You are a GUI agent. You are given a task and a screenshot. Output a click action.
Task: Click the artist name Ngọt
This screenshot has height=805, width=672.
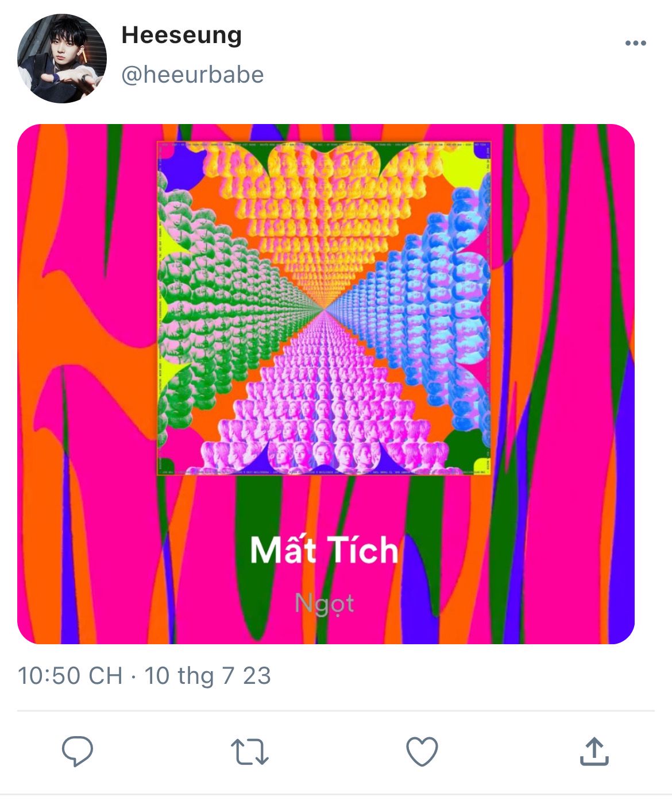pos(325,603)
